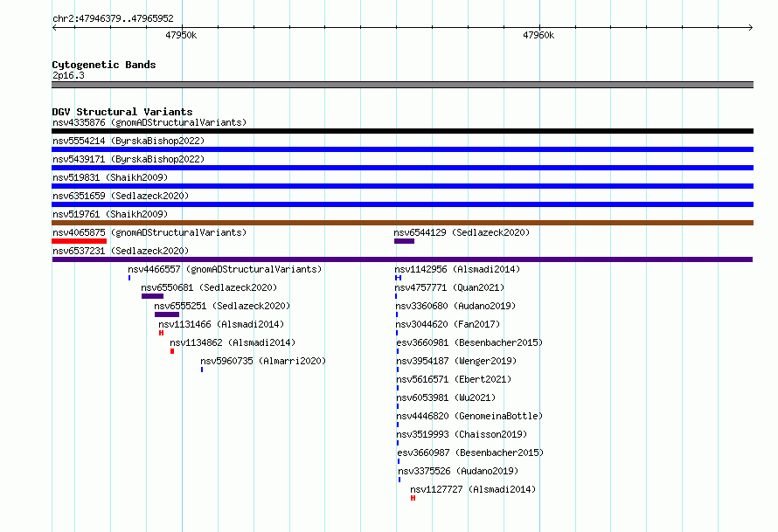Click the blue mark under nsv4446820
This screenshot has height=532, width=778.
click(398, 425)
